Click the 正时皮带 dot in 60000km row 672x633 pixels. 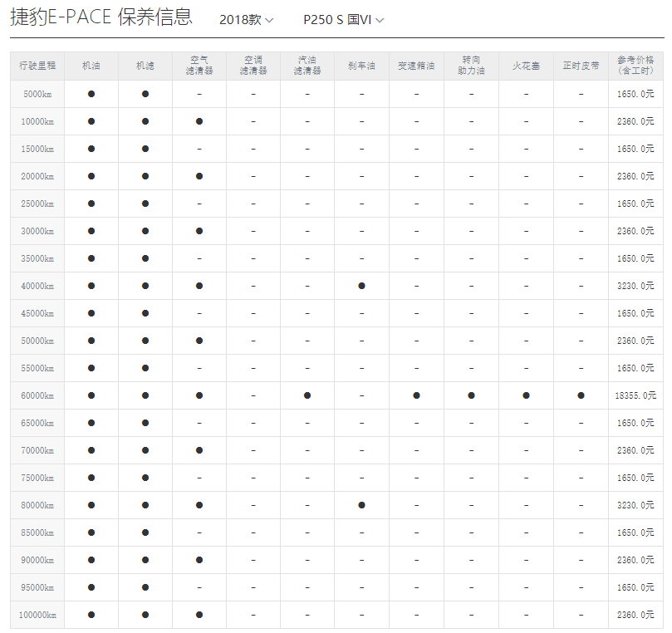[581, 395]
